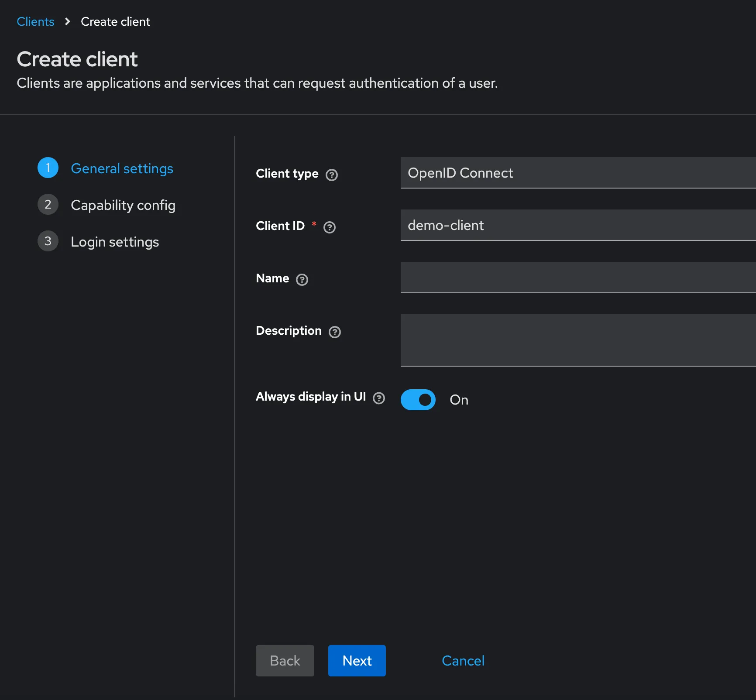View help for the Name field
756x700 pixels.
(302, 280)
